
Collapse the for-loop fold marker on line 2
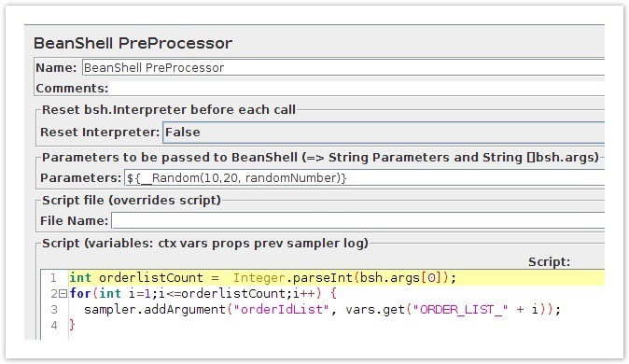63,294
